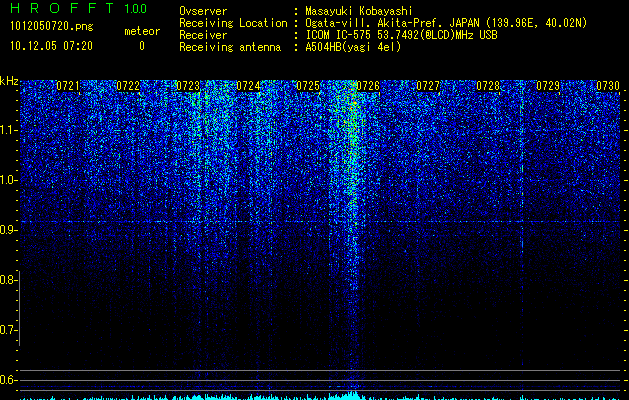Click the date stamp 10.12.05 07:20
629x400 pixels.
tap(51, 46)
